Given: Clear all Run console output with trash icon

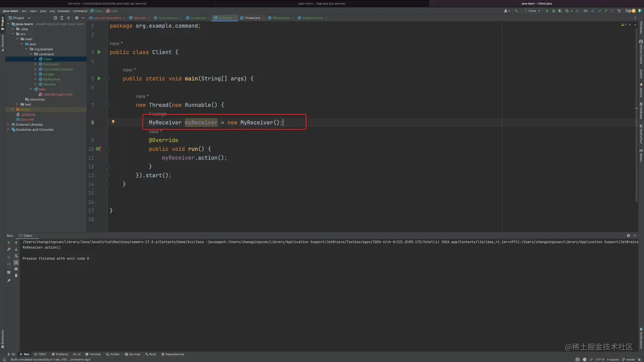Looking at the screenshot, I should (16, 276).
